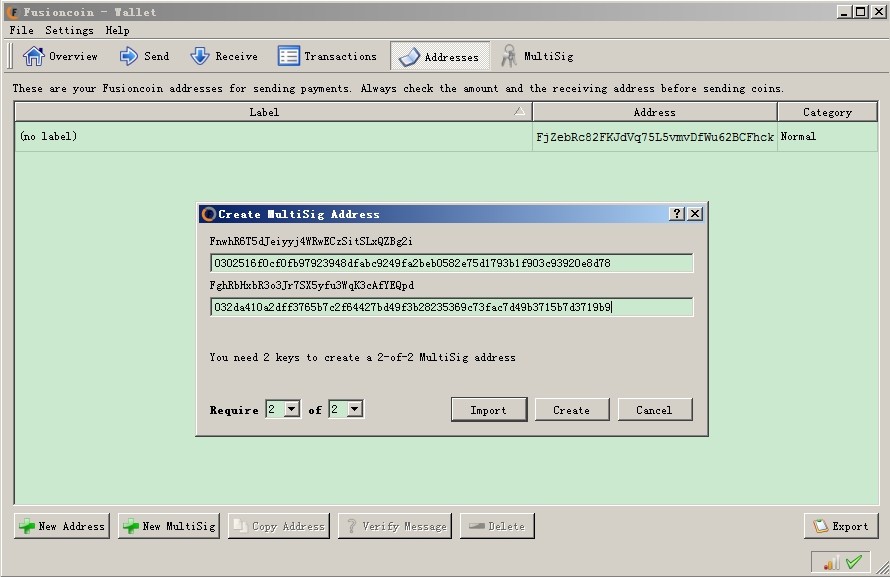Click the Receive tab label
The width and height of the screenshot is (890, 577).
[236, 56]
